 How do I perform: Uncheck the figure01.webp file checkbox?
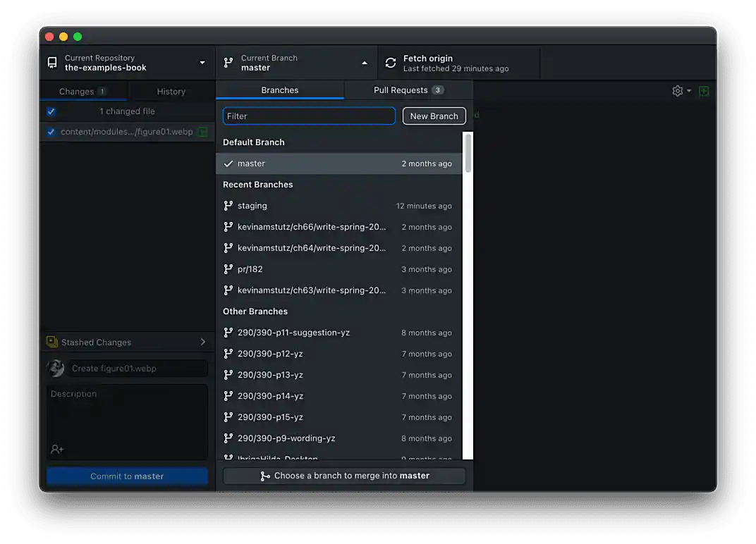pyautogui.click(x=51, y=132)
